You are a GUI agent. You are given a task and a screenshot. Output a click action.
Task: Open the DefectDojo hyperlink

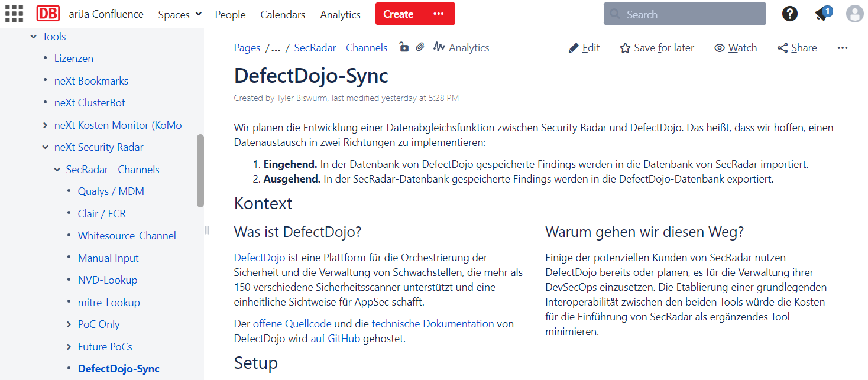260,258
